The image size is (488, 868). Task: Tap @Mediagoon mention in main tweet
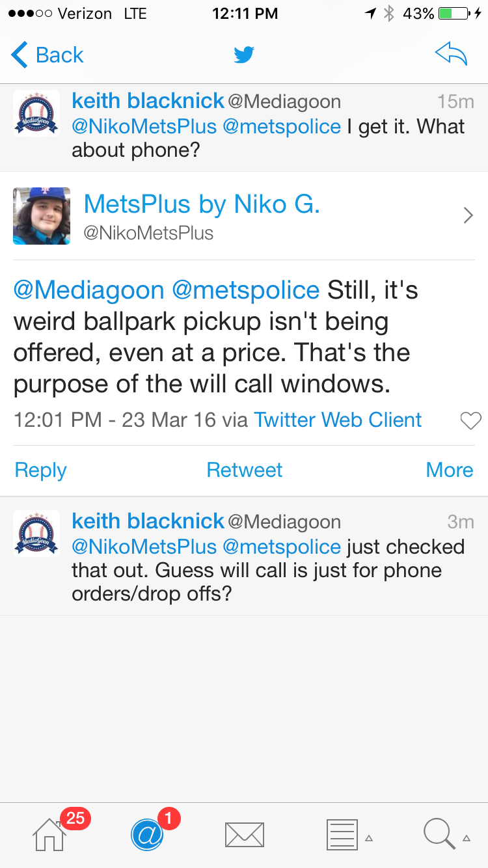(x=88, y=290)
